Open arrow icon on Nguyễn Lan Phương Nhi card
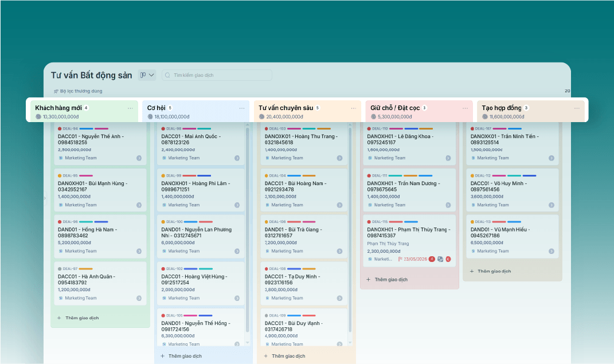 [237, 251]
